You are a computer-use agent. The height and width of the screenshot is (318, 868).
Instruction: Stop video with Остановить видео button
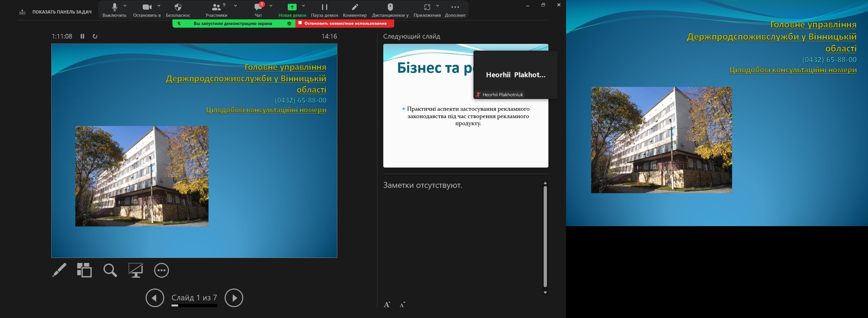point(147,10)
